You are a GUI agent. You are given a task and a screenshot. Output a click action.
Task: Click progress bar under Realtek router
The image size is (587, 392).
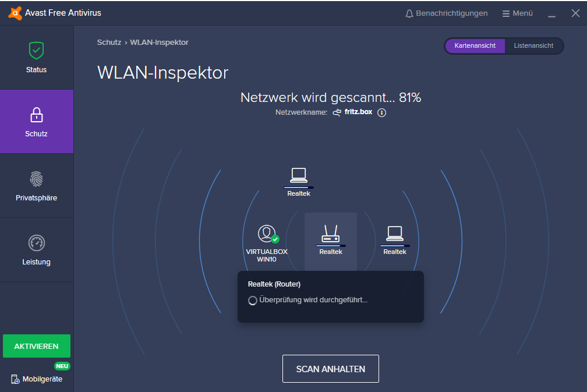tap(331, 246)
